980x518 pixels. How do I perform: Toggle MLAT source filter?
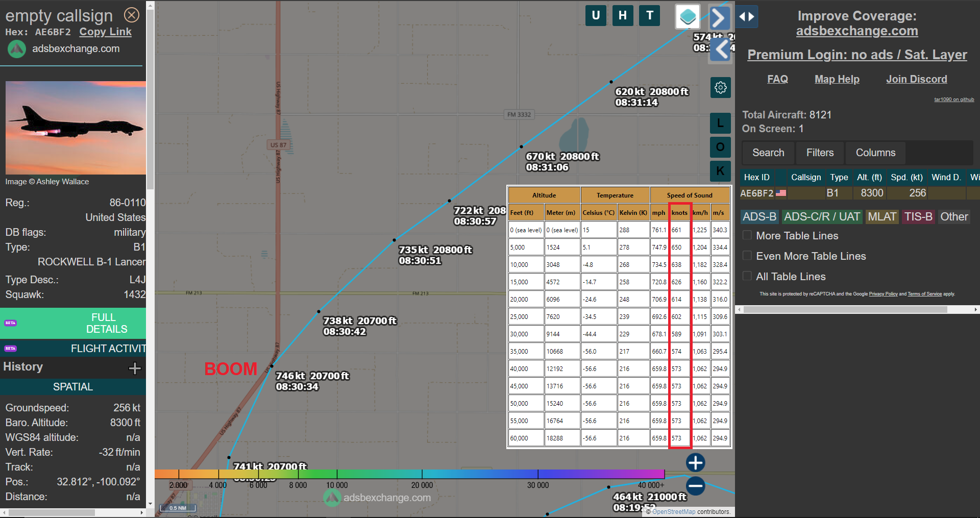882,217
